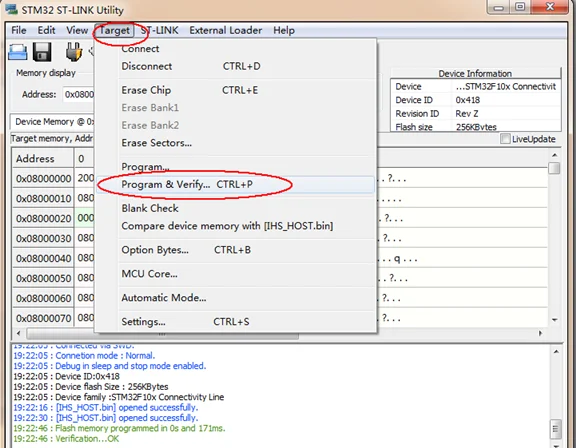Image resolution: width=576 pixels, height=448 pixels.
Task: Close the ST-LINK Utility window
Action: [x=550, y=7]
